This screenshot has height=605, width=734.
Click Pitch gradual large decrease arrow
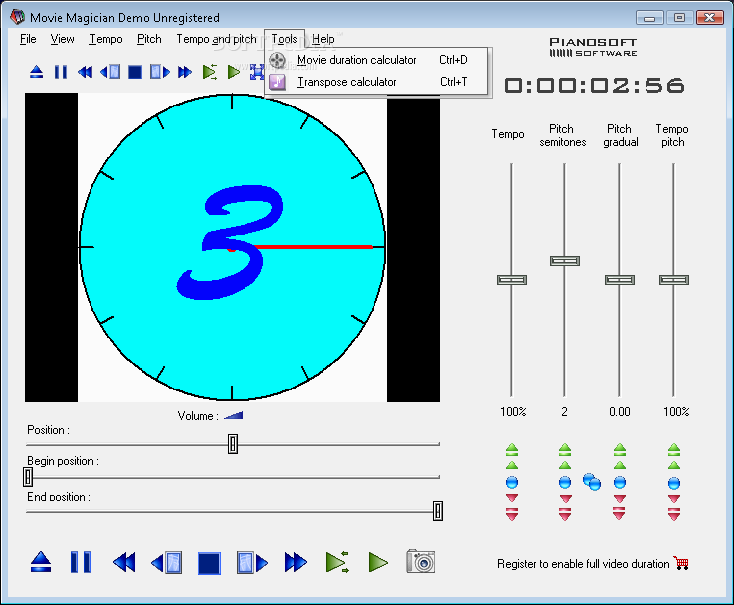[620, 514]
